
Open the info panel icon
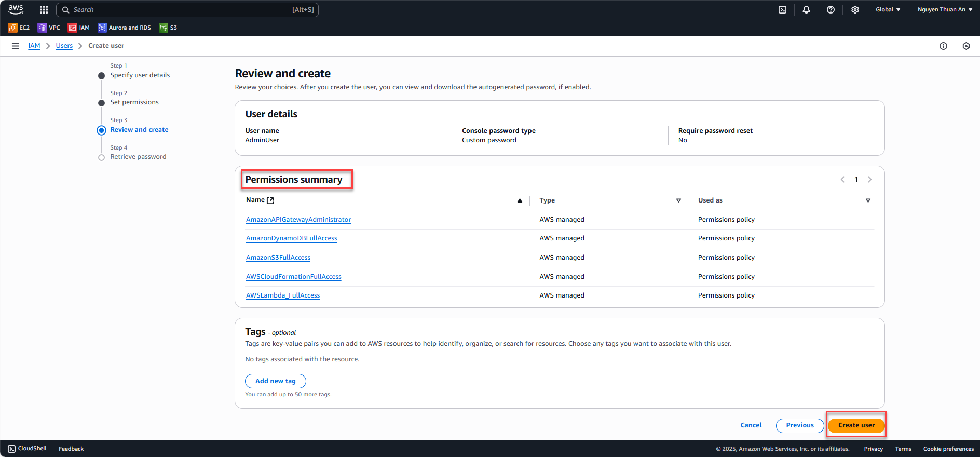[x=943, y=46]
